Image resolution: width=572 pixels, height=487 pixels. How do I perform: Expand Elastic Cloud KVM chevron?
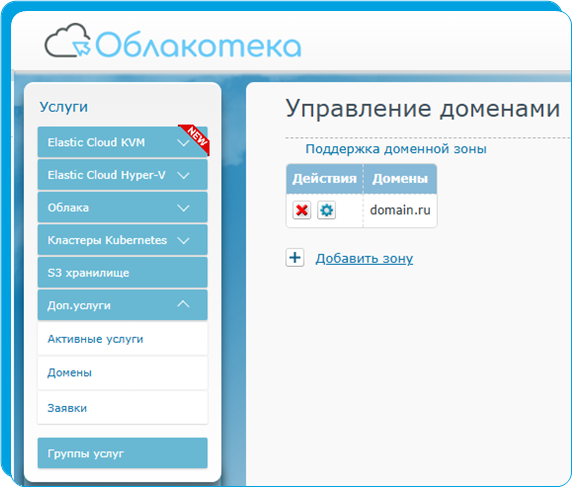[183, 143]
